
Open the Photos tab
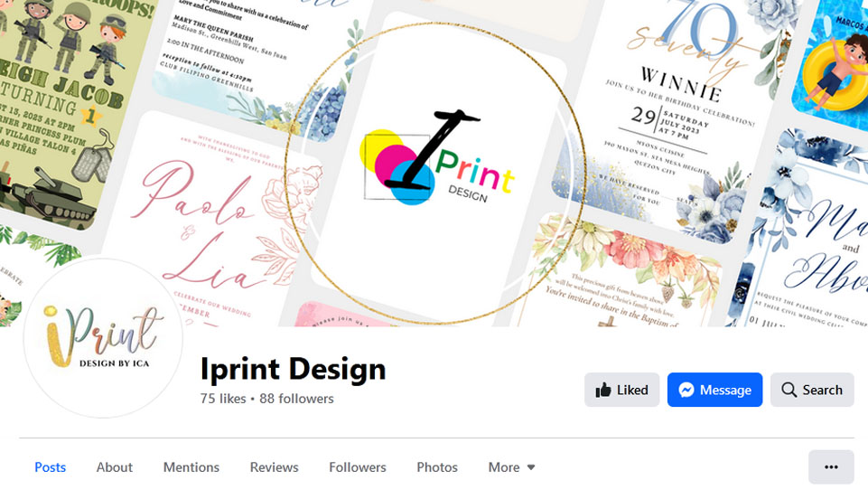[437, 467]
